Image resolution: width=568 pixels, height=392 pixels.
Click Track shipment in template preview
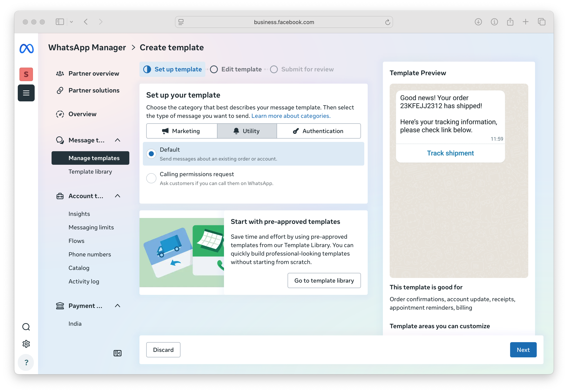(450, 153)
